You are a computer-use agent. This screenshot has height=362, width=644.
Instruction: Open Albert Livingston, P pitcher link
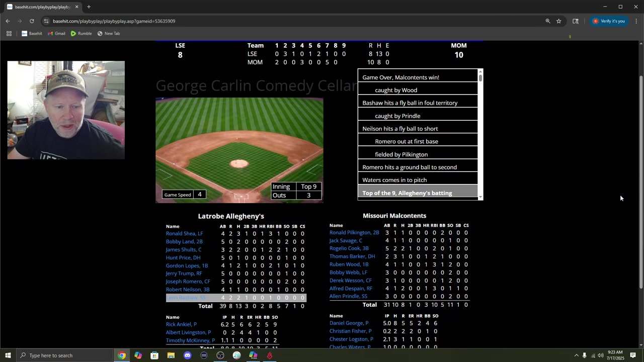pyautogui.click(x=188, y=333)
